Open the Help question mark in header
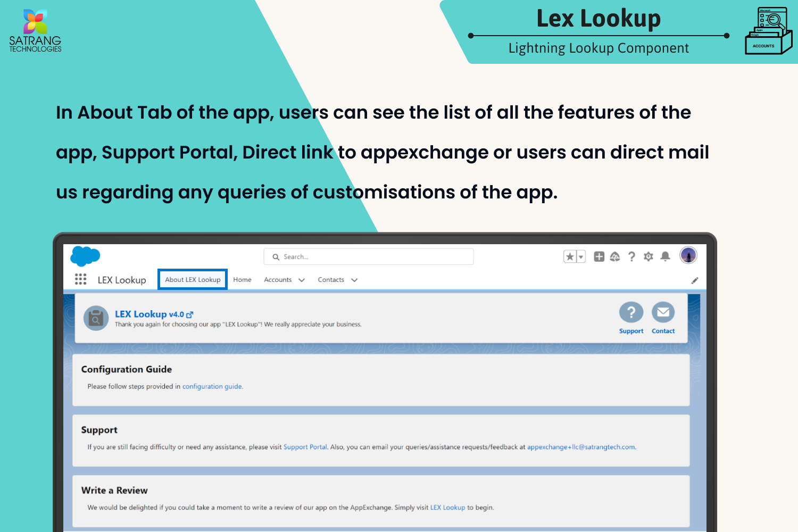798x532 pixels. click(631, 256)
